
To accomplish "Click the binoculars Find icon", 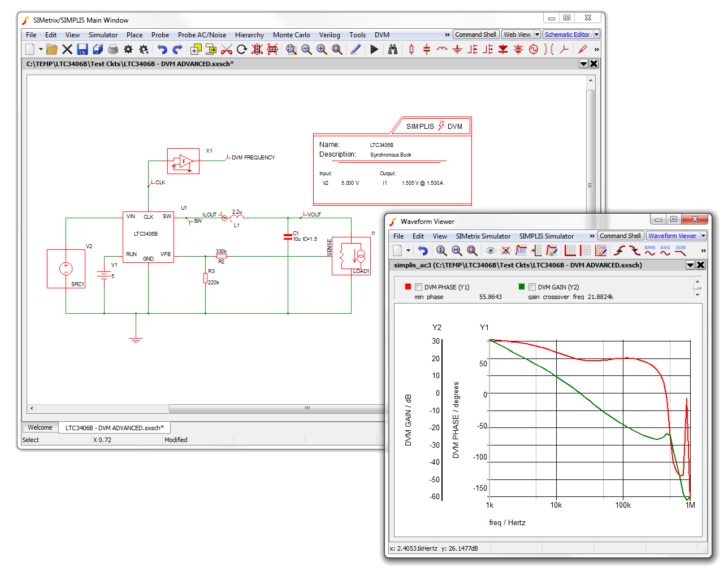I will click(393, 50).
